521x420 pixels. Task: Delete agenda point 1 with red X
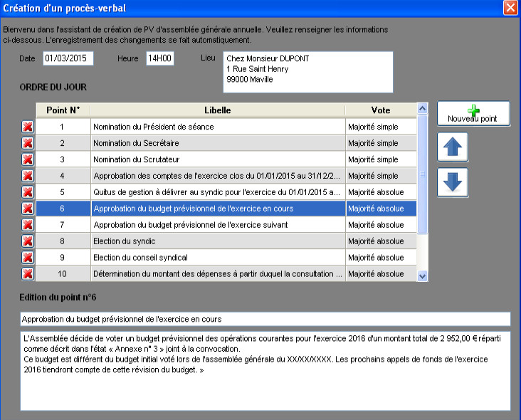[x=28, y=127]
